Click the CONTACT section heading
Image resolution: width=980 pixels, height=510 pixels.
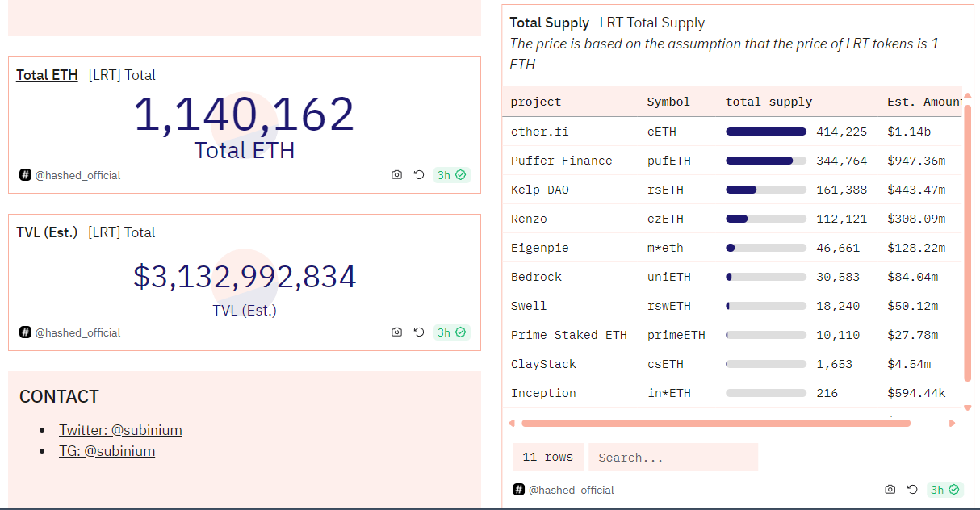[59, 397]
